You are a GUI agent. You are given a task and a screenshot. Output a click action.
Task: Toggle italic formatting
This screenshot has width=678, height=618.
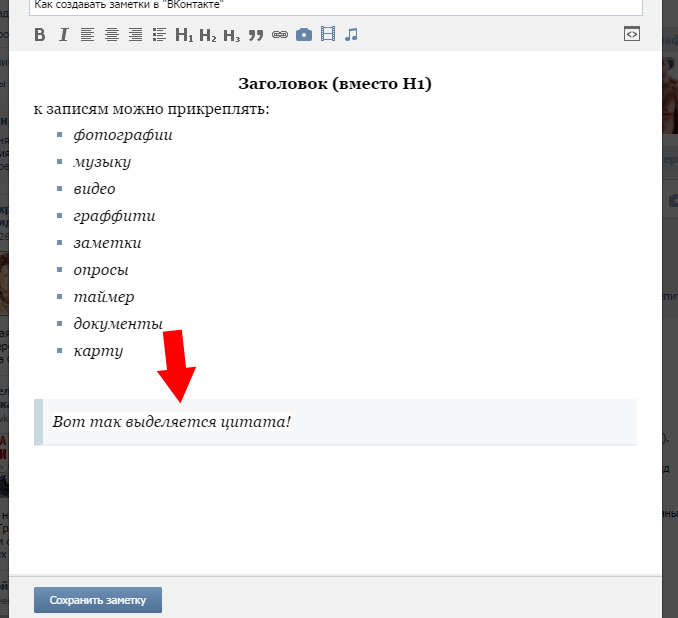[64, 35]
